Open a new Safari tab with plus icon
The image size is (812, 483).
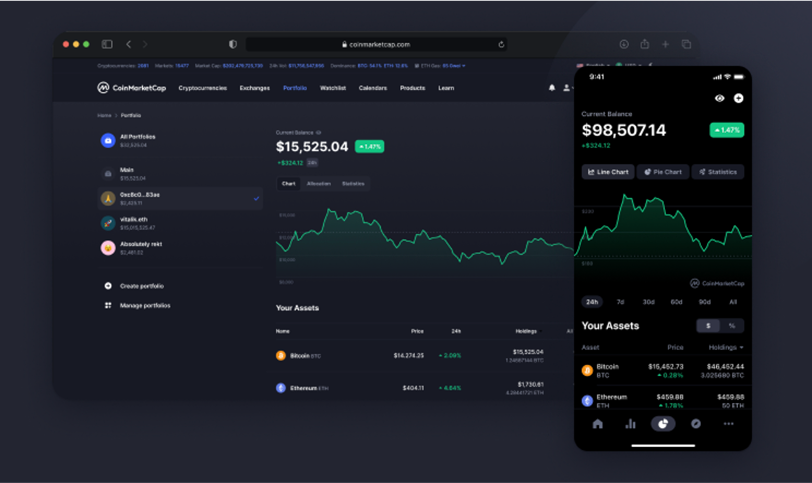tap(665, 45)
